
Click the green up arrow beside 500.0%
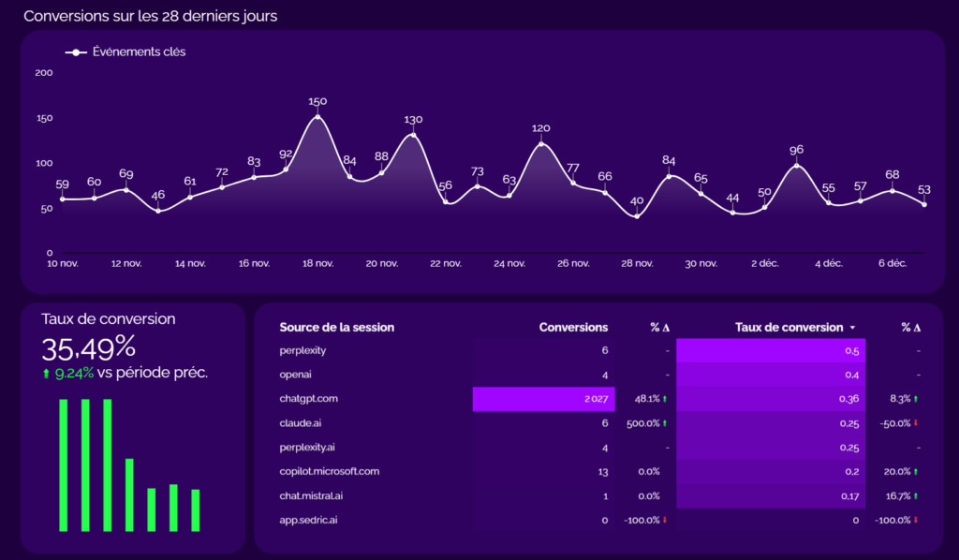coord(665,422)
